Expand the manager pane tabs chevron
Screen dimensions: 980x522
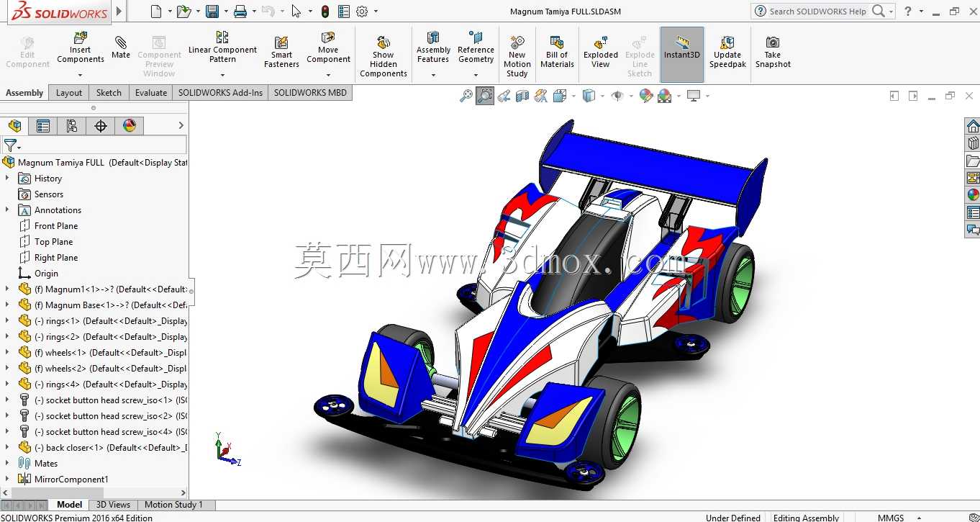[x=181, y=126]
